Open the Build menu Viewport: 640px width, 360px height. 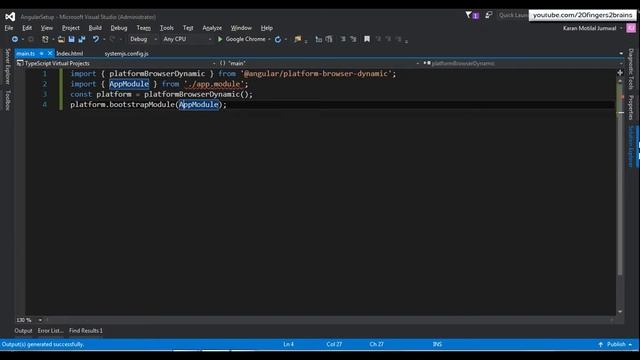point(95,28)
